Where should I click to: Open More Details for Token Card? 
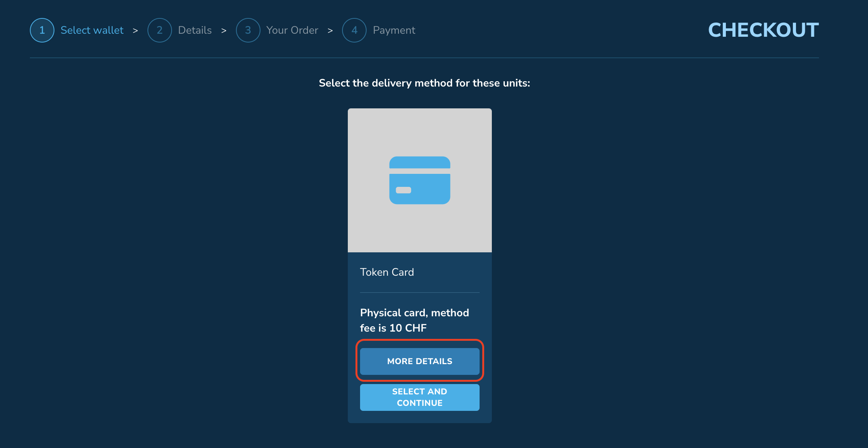(420, 361)
